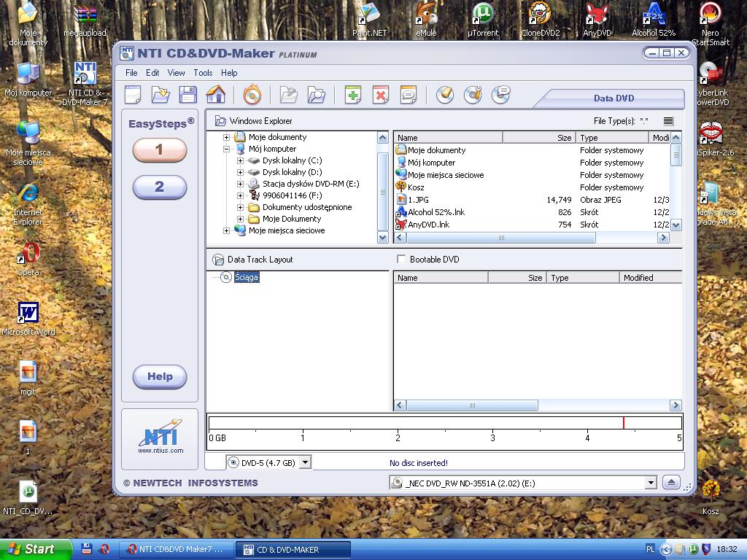The image size is (747, 560).
Task: Open the DVD-5 (4.7 GB) disc size dropdown
Action: coord(306,462)
